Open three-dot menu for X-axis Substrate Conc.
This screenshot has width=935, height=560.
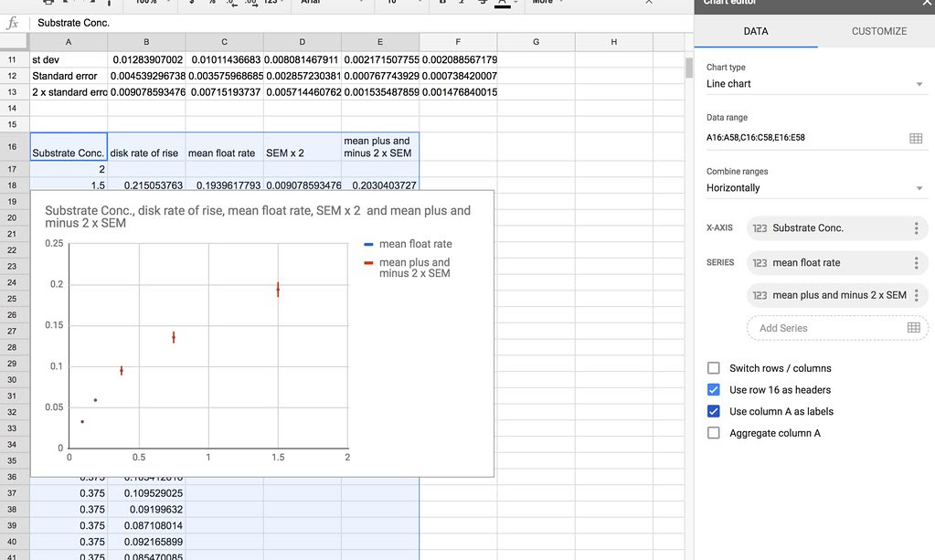coord(916,228)
